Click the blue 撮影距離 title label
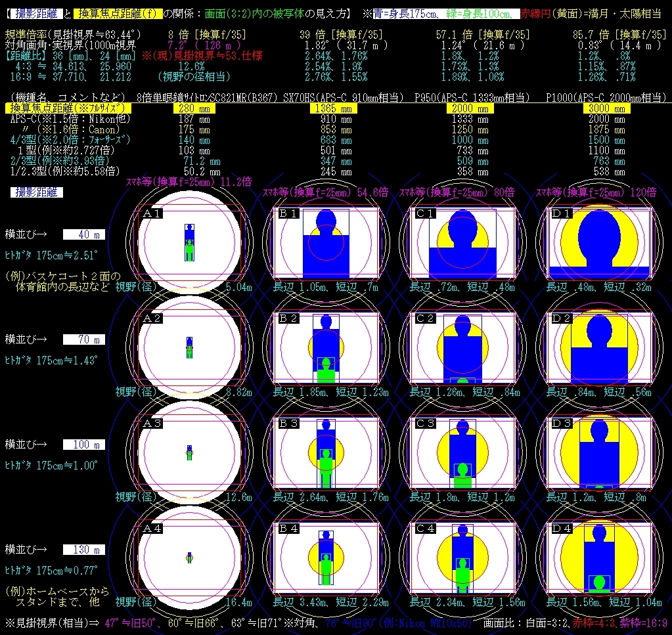The width and height of the screenshot is (672, 635). 36,14
